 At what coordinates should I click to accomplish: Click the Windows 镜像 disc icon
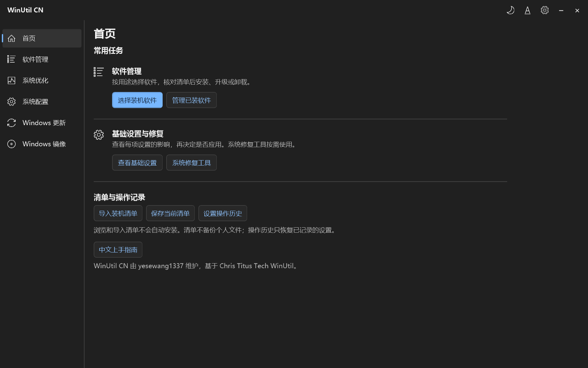click(x=11, y=144)
